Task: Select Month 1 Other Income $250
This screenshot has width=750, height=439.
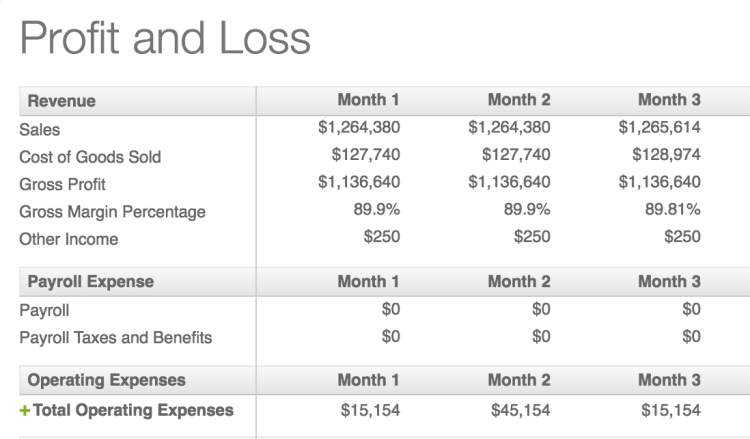Action: click(381, 237)
